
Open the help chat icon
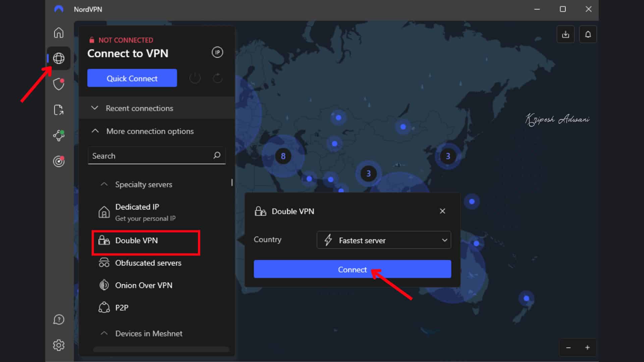click(x=59, y=320)
